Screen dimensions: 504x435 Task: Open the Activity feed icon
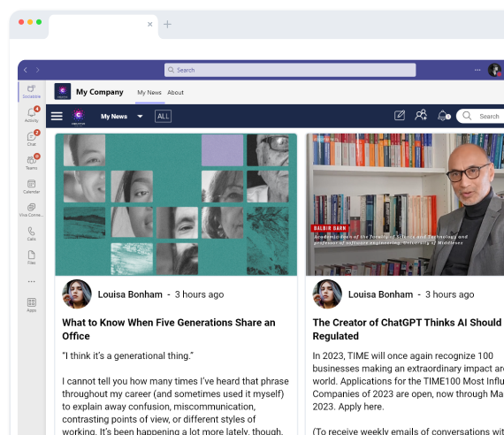pyautogui.click(x=32, y=114)
